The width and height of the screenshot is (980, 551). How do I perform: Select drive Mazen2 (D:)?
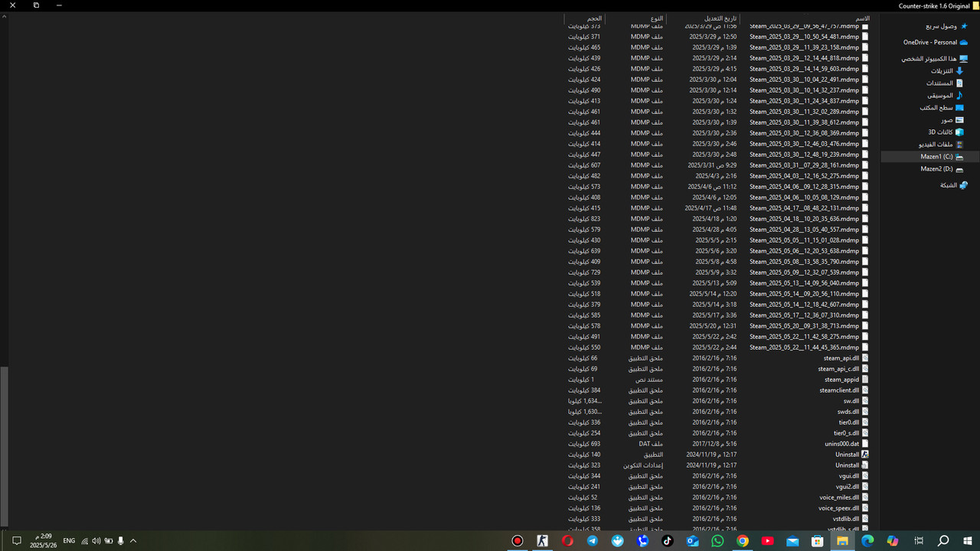(x=942, y=168)
